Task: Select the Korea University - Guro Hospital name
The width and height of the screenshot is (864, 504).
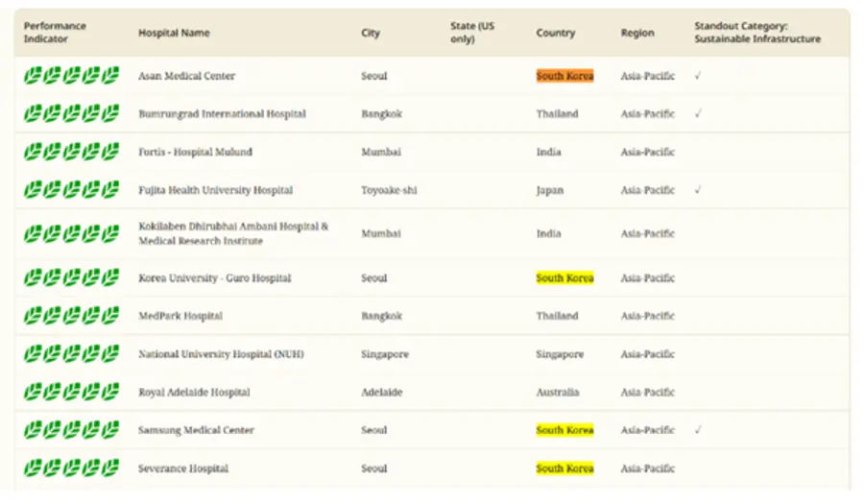Action: coord(214,277)
